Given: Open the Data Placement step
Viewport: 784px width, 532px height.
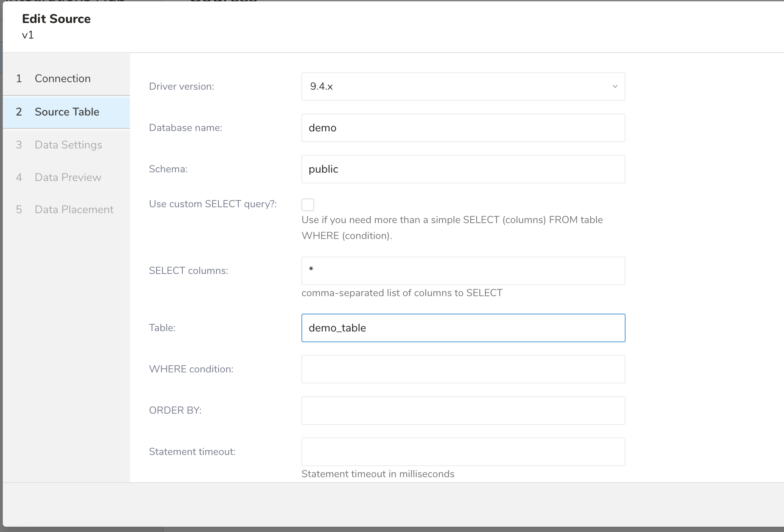Looking at the screenshot, I should 74,210.
